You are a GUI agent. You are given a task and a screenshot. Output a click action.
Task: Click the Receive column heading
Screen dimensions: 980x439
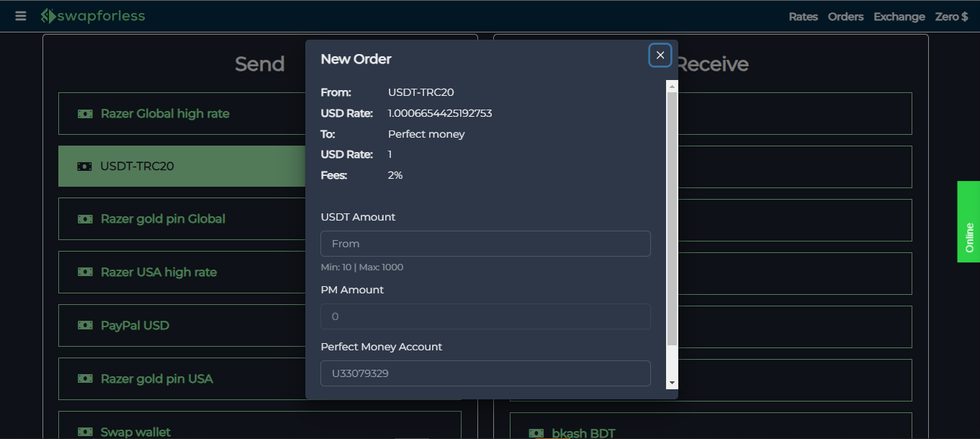coord(712,64)
